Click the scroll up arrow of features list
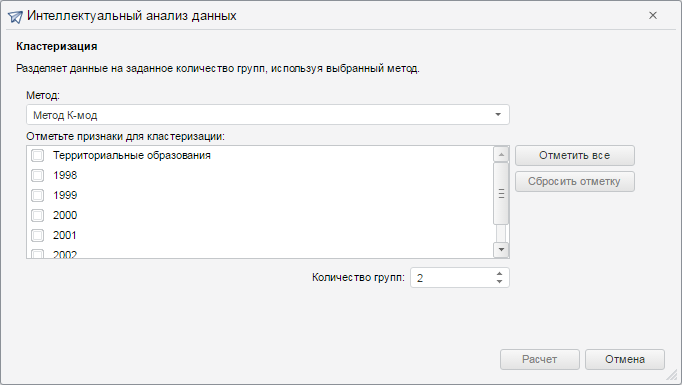 point(501,154)
